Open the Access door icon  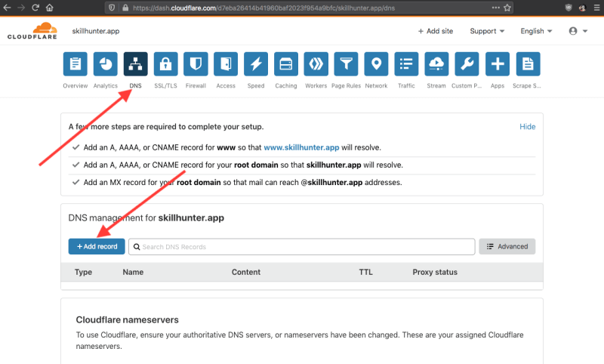[x=226, y=64]
